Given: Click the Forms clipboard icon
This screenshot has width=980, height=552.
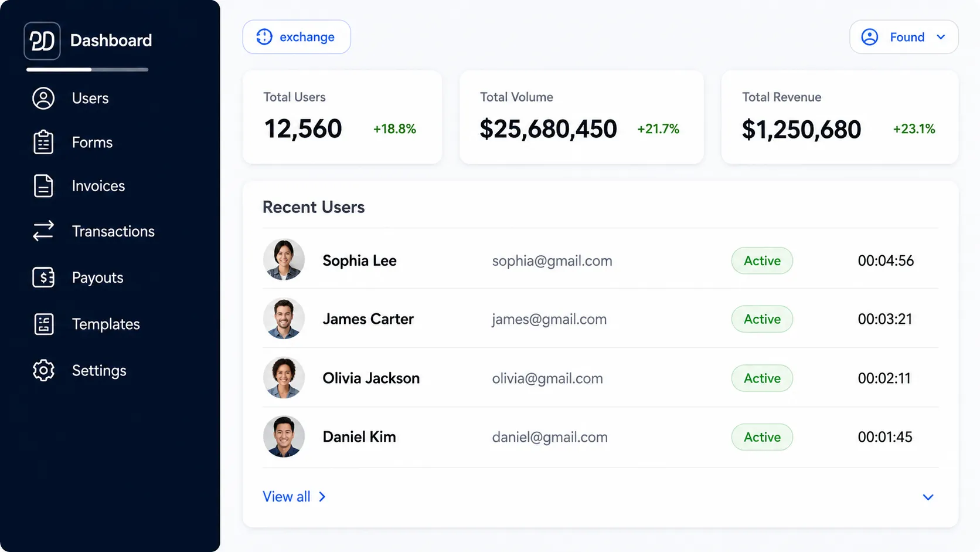Looking at the screenshot, I should (x=43, y=142).
